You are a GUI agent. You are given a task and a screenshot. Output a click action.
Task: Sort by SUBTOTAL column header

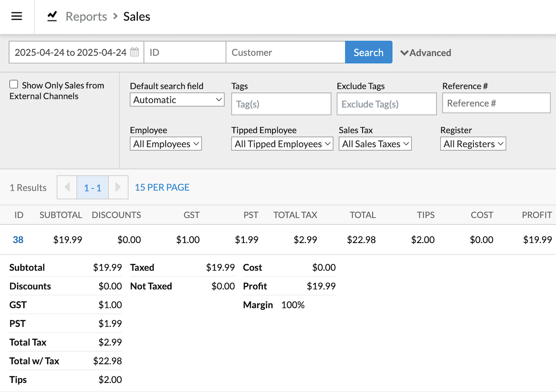(61, 215)
